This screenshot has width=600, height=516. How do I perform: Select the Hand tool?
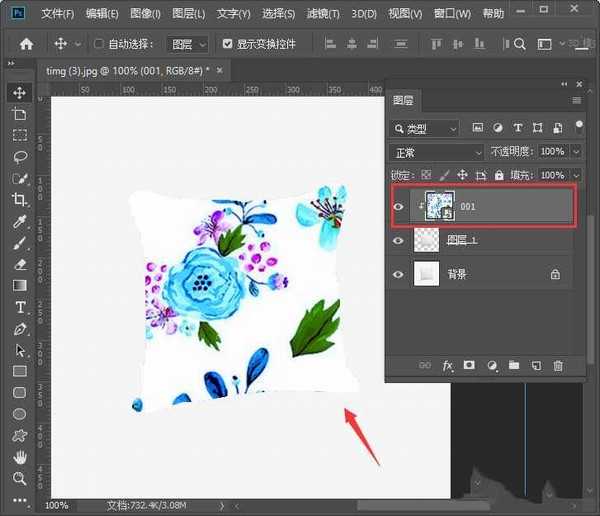[x=19, y=457]
